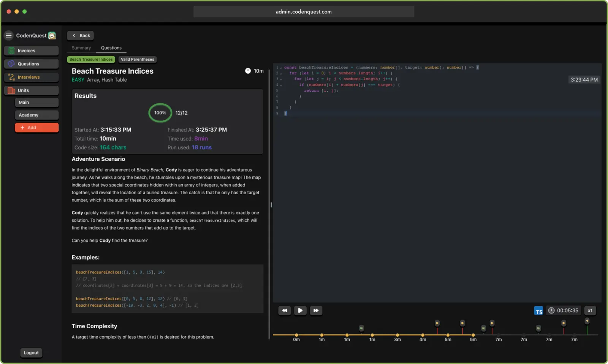Viewport: 608px width, 364px height.
Task: Click the clock icon beside 00:05:35
Action: click(x=551, y=310)
